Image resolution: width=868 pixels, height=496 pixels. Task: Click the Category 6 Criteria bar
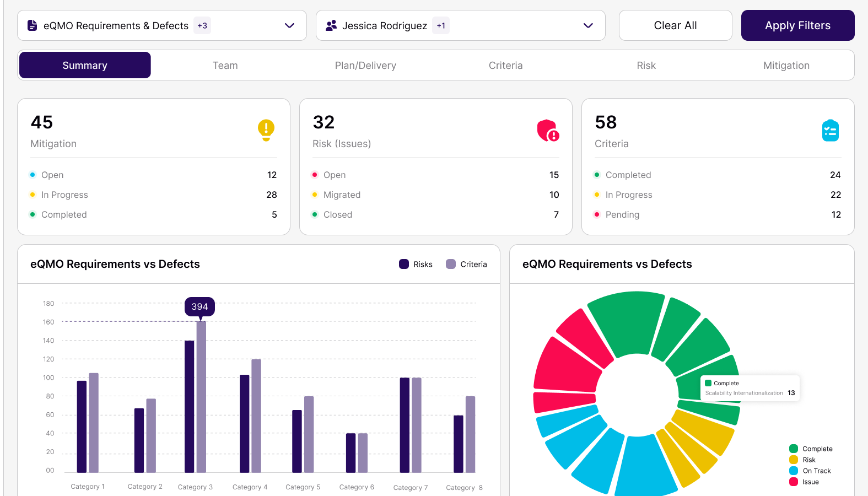(x=363, y=453)
